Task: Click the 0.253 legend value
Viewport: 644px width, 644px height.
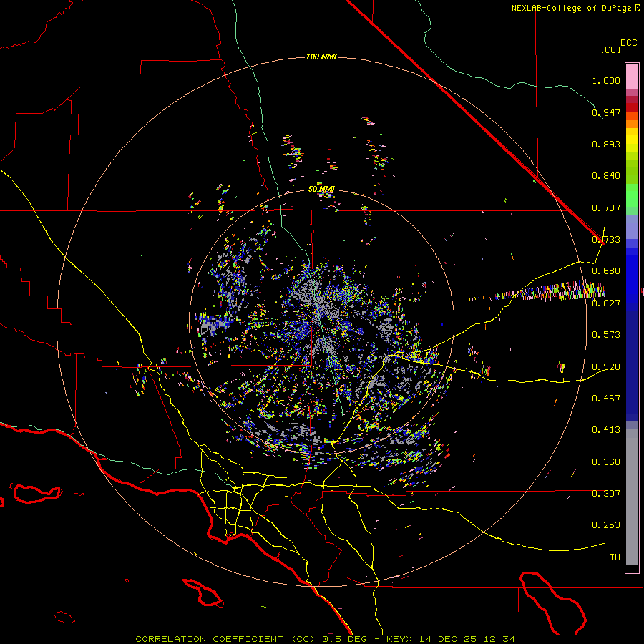Action: tap(606, 525)
